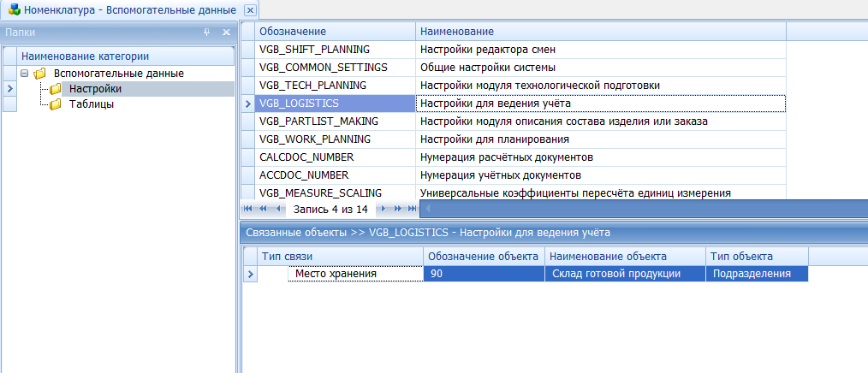
Task: Close the Папки panel
Action: (226, 32)
